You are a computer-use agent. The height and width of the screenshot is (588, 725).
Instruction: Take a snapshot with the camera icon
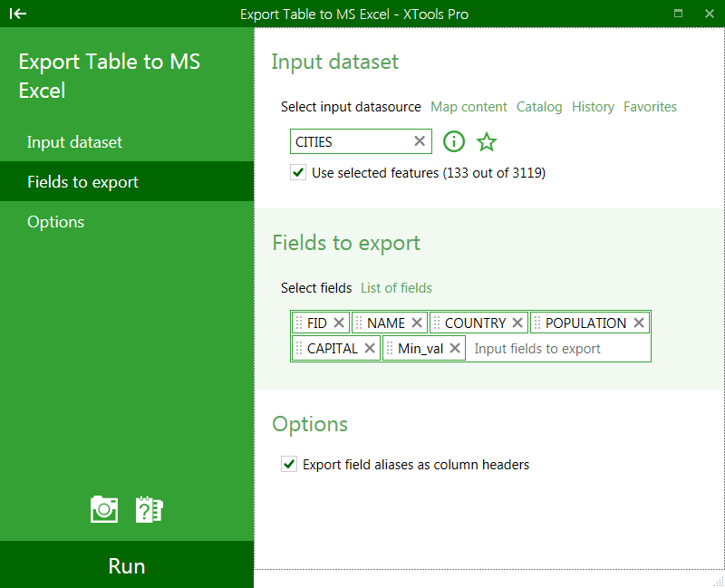104,509
